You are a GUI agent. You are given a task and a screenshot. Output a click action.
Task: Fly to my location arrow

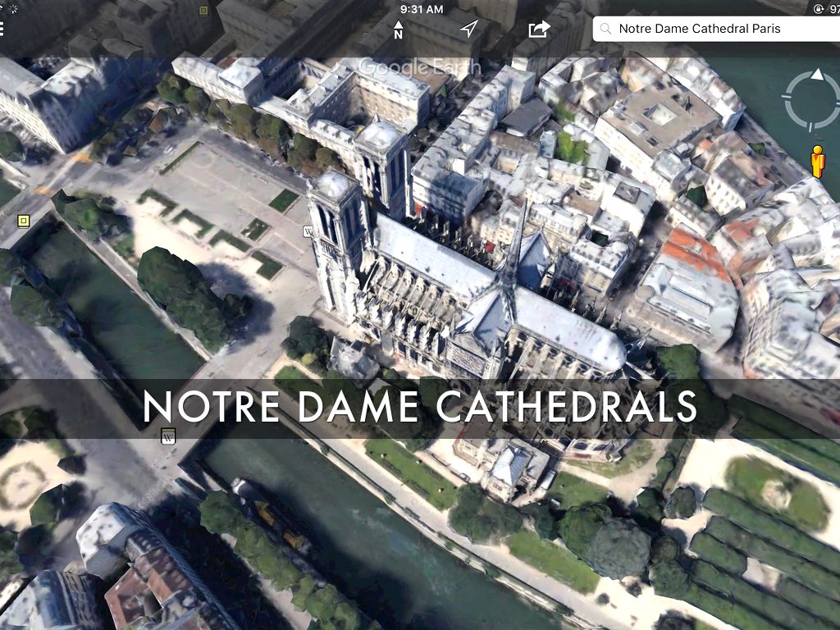coord(468,29)
